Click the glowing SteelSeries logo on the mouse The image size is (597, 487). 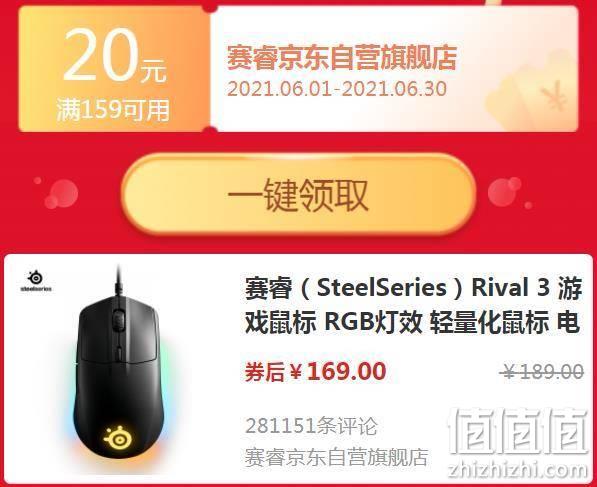click(118, 437)
